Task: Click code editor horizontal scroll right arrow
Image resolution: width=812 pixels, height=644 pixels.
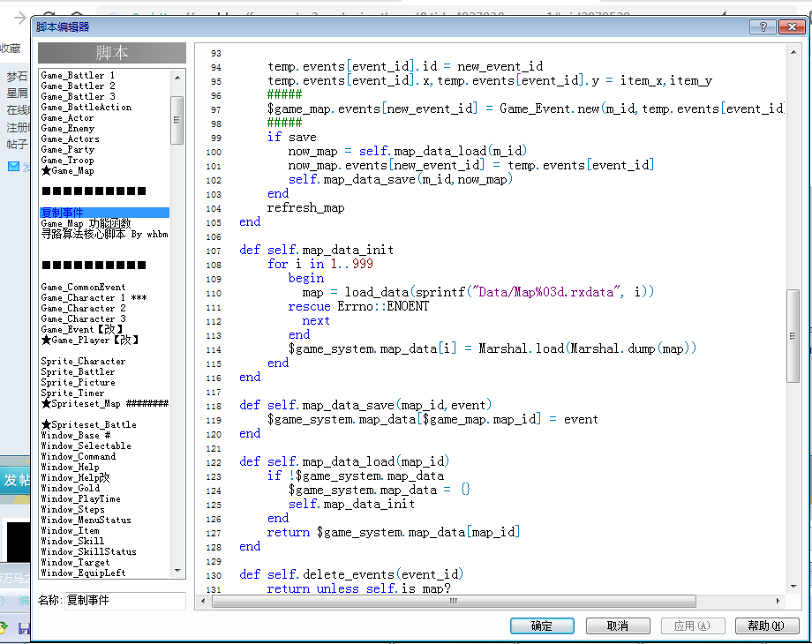Action: [x=778, y=601]
